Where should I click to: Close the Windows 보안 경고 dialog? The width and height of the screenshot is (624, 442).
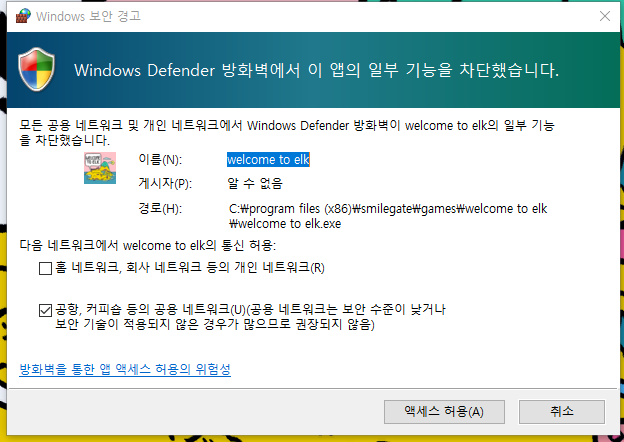pyautogui.click(x=605, y=15)
